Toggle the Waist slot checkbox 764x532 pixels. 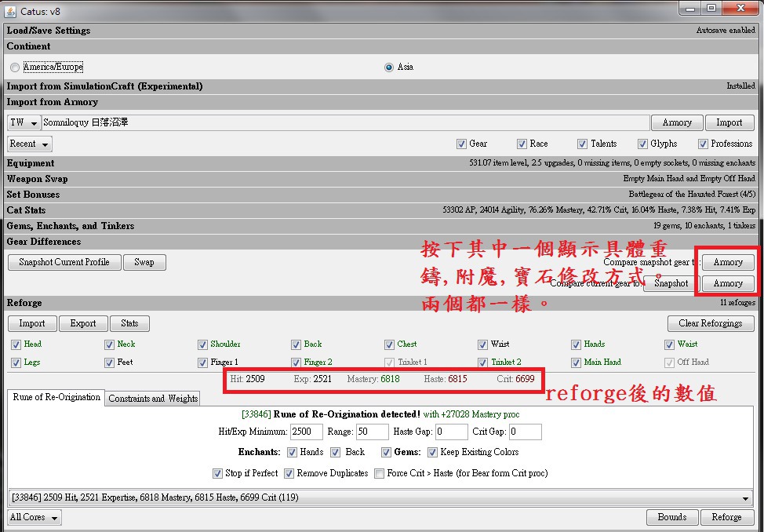click(669, 344)
